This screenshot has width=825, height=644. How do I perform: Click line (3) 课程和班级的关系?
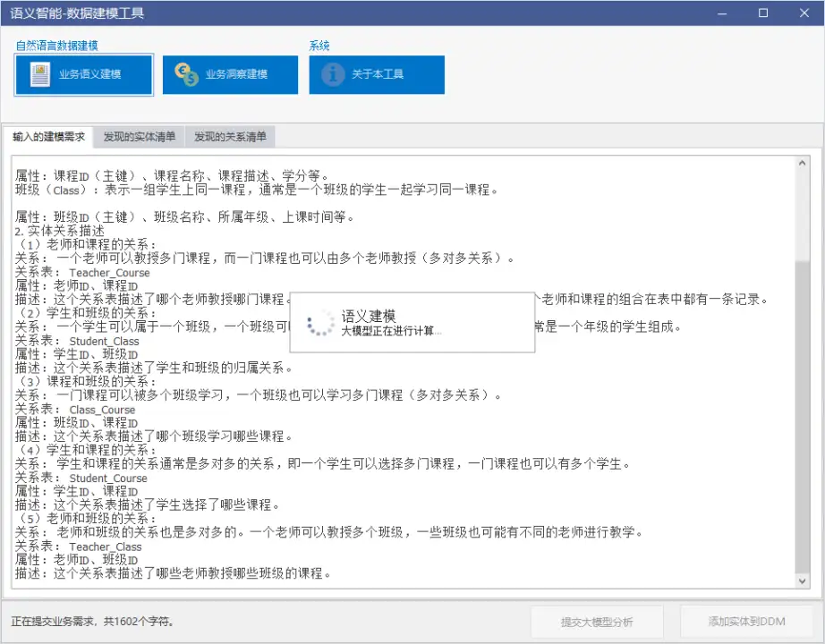[x=86, y=381]
